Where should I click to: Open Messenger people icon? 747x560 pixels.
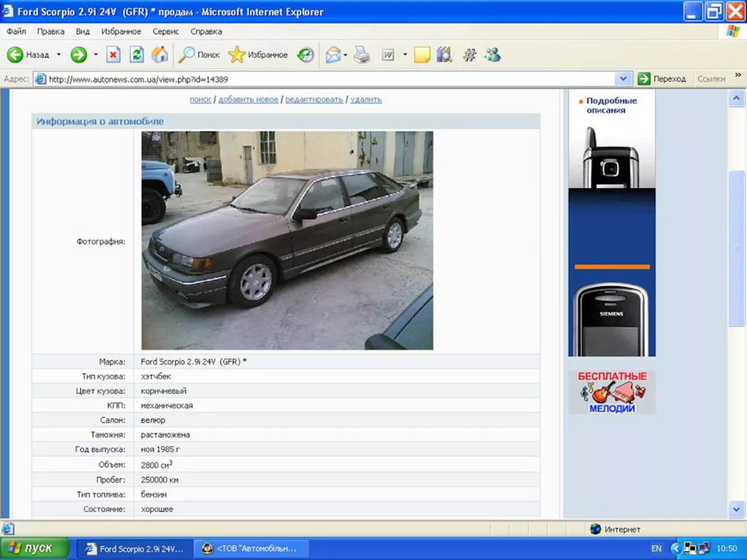pos(493,55)
